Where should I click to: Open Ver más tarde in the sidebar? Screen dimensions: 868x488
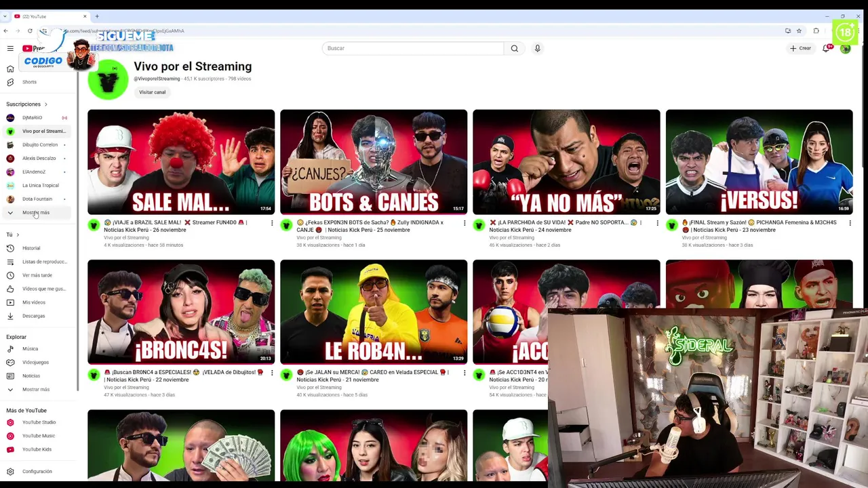pos(37,275)
